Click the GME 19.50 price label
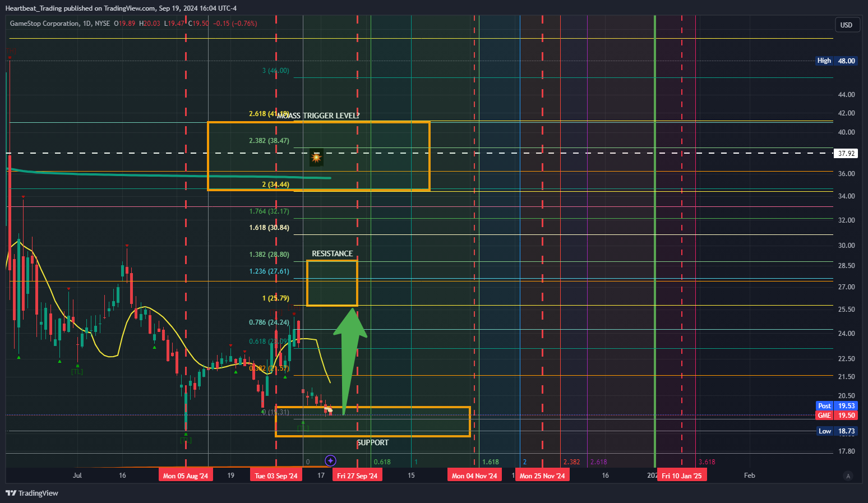868x503 pixels. (837, 416)
